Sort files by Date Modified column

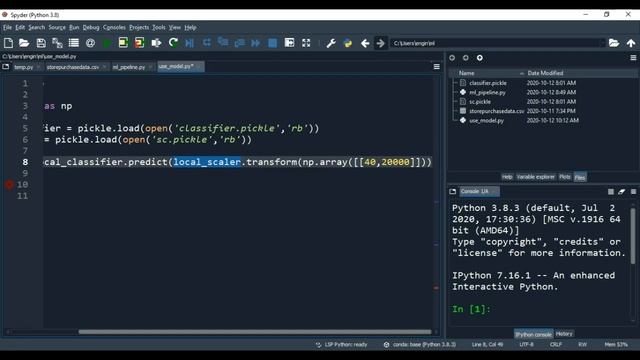click(545, 73)
